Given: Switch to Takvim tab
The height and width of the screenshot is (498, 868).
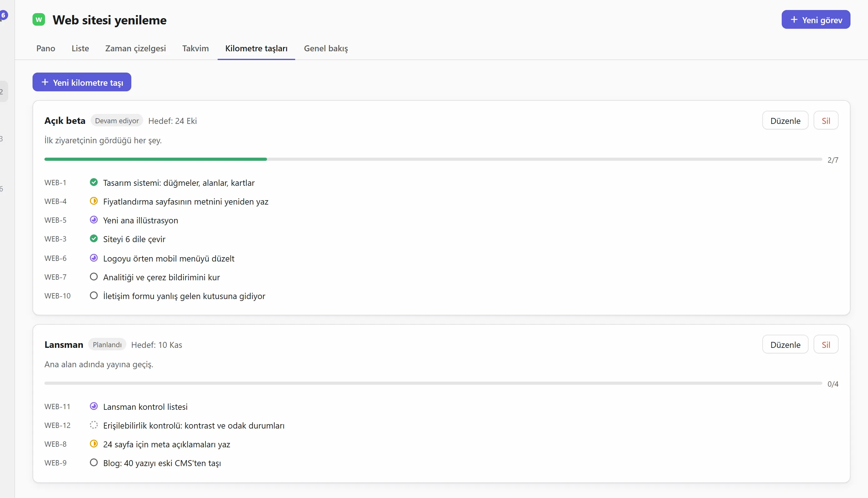Looking at the screenshot, I should click(195, 48).
